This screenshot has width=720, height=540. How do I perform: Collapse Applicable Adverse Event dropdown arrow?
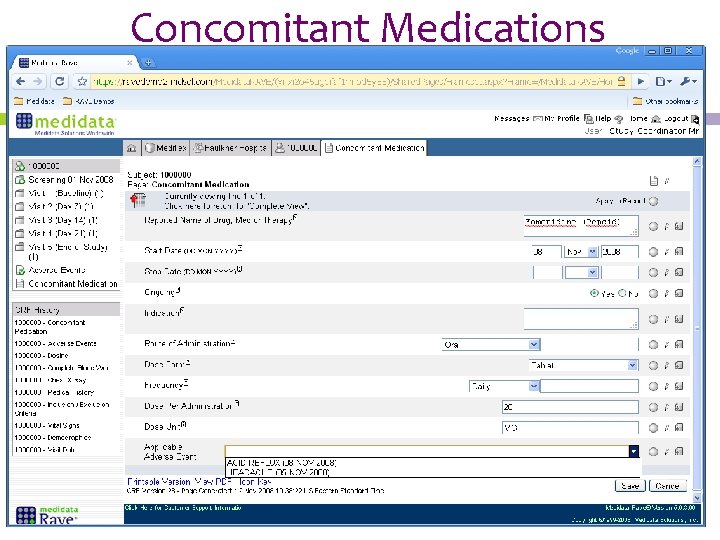(x=634, y=451)
